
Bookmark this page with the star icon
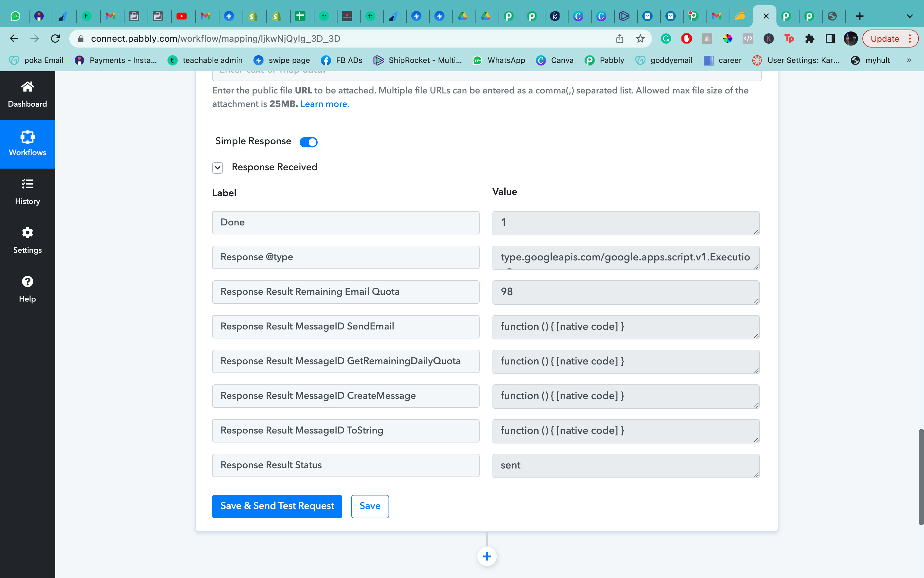[640, 39]
